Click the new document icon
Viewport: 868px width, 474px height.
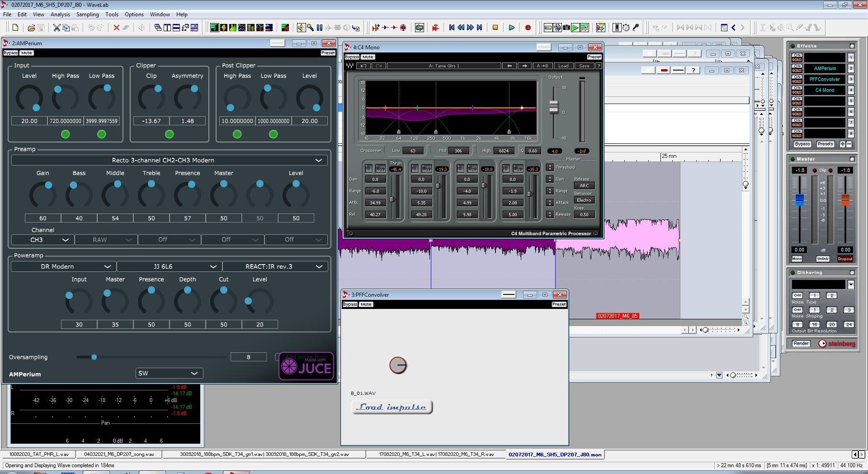point(15,28)
